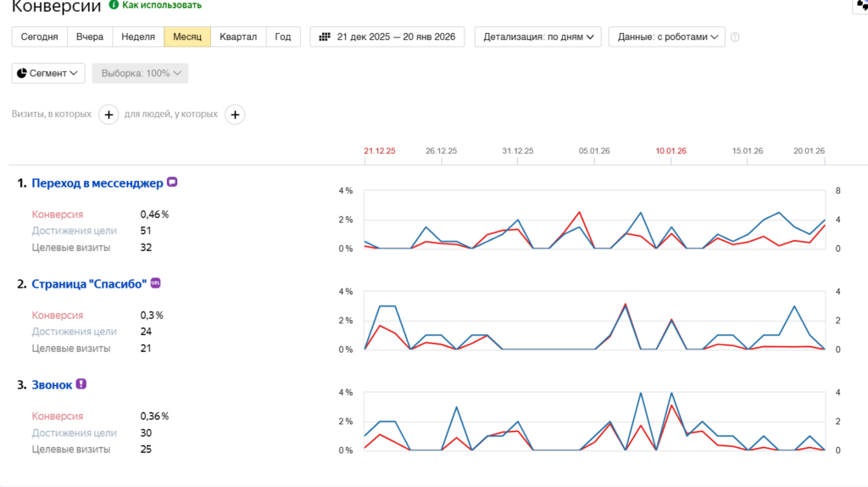Click Конверсия value 0,46 %
The height and width of the screenshot is (487, 868).
click(x=154, y=215)
